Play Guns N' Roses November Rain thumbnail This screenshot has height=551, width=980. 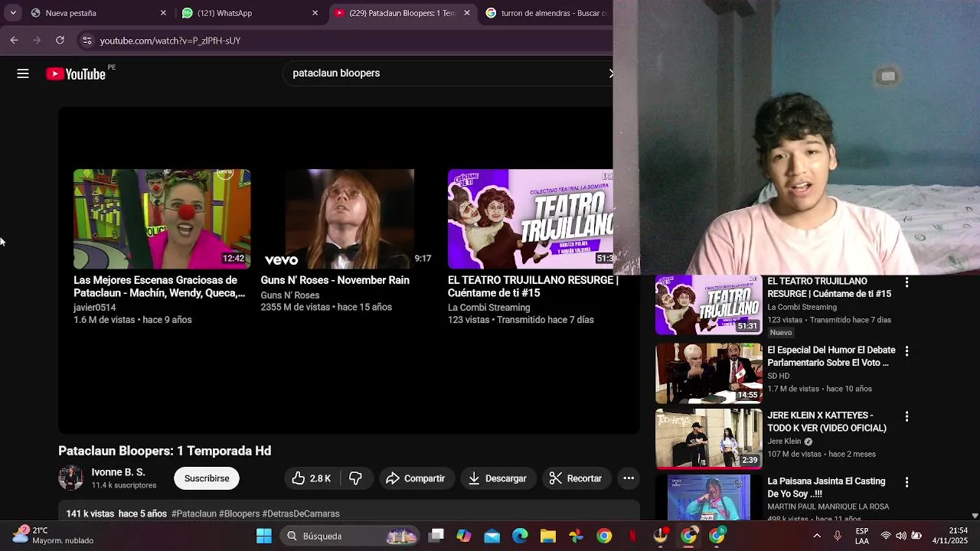tap(349, 219)
